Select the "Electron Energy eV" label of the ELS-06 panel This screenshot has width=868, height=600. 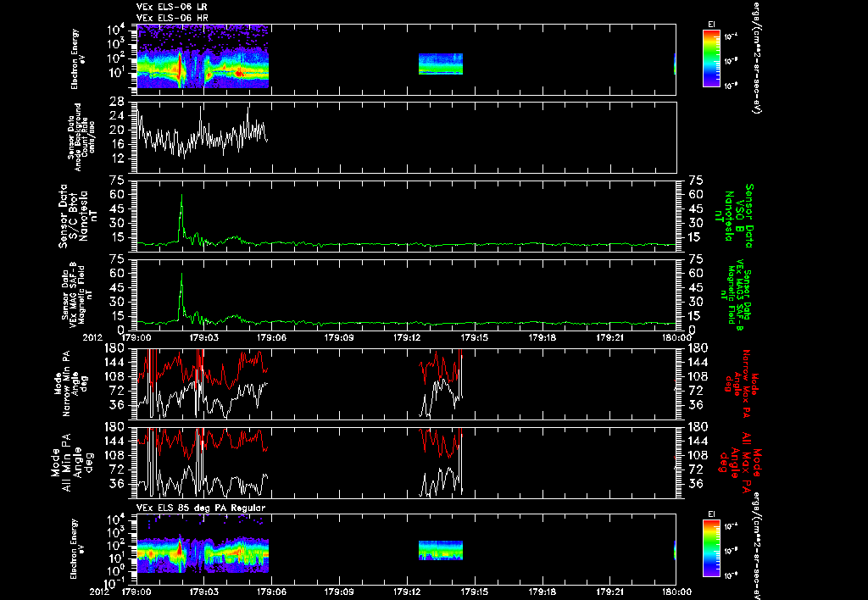[77, 59]
